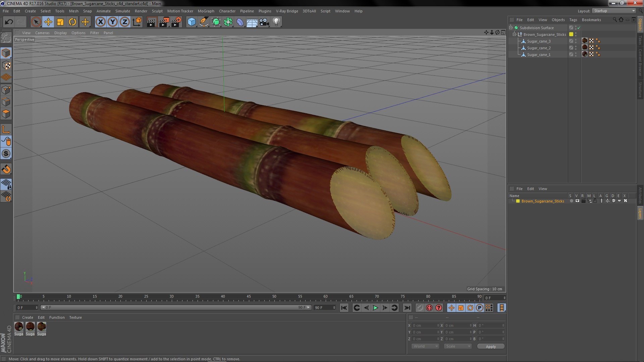Collapse the Brown_Sugarcane_Sticks tree node

pos(514,35)
